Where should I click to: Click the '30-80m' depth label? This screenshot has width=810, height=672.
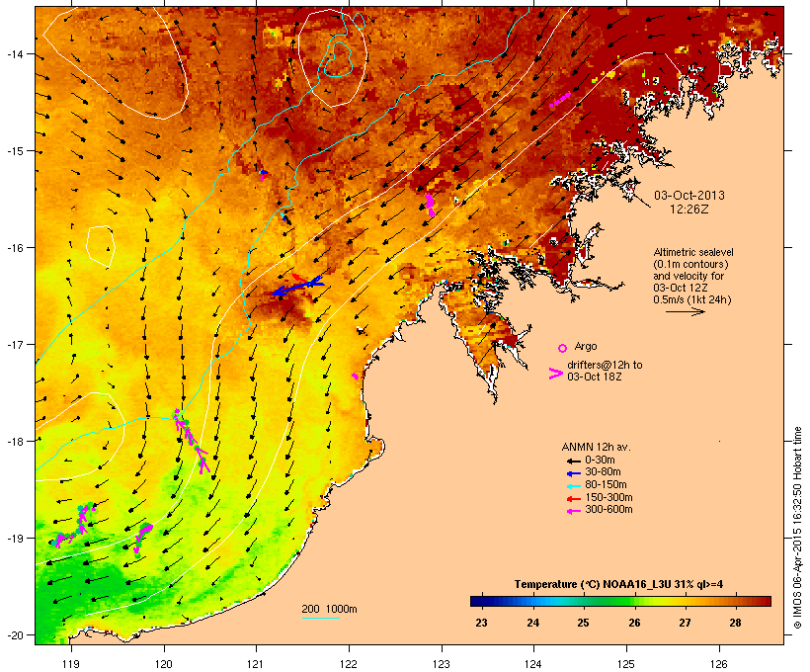(603, 472)
